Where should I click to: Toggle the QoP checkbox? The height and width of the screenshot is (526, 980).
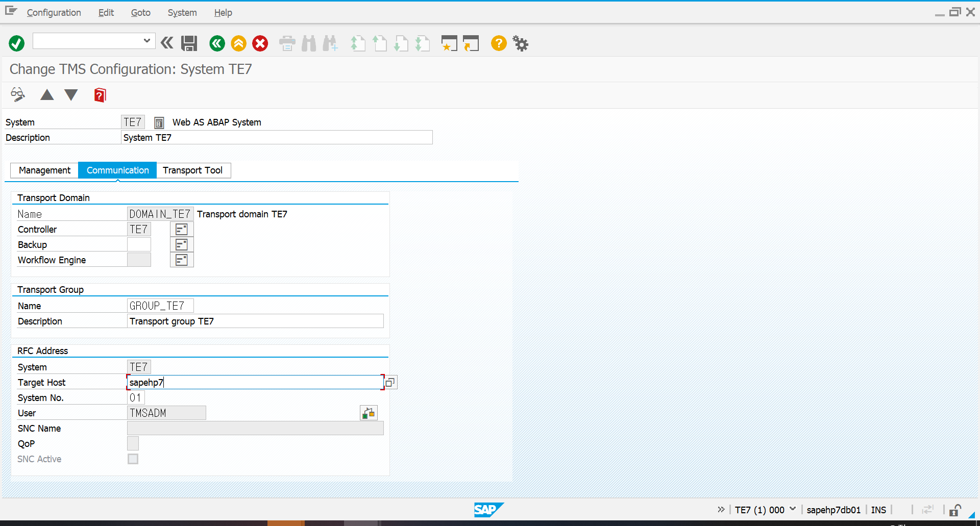point(133,443)
